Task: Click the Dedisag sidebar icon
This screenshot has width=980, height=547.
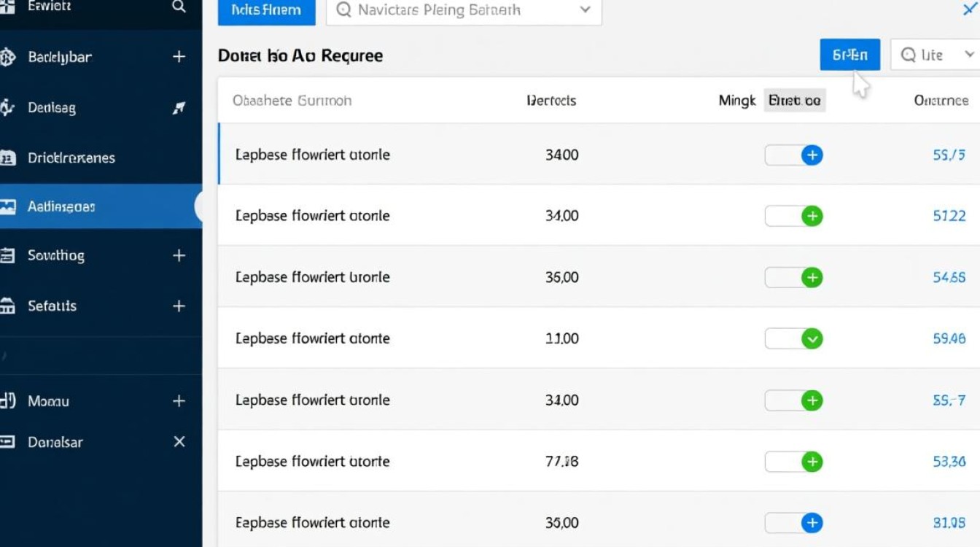Action: 7,108
